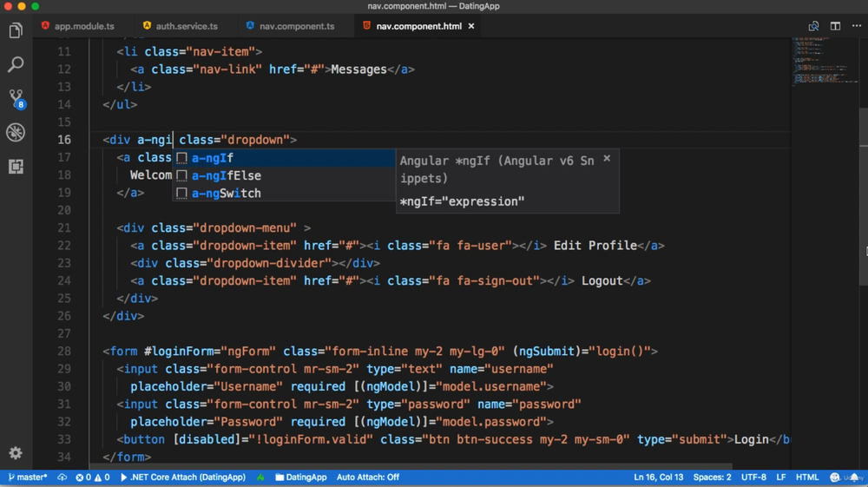Screen dimensions: 868x487
Task: Click the HTML language mode indicator
Action: (x=807, y=477)
